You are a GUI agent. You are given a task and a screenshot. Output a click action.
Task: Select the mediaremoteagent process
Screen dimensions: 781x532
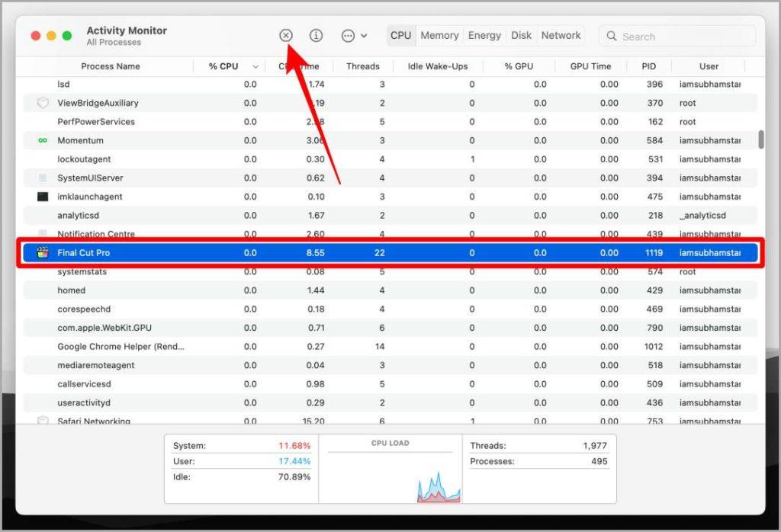click(x=95, y=365)
